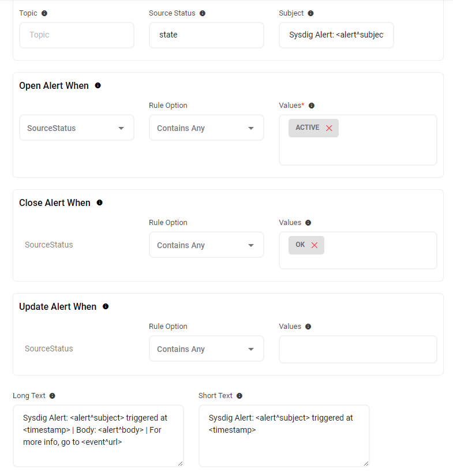
Task: Click the empty Values box under Update Alert
Action: point(358,350)
